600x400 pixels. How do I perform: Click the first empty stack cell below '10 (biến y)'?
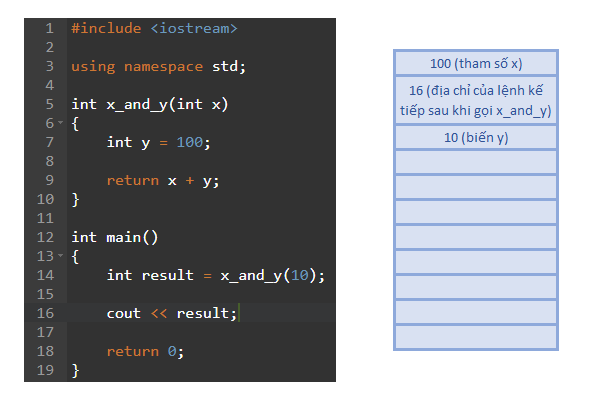tap(475, 162)
